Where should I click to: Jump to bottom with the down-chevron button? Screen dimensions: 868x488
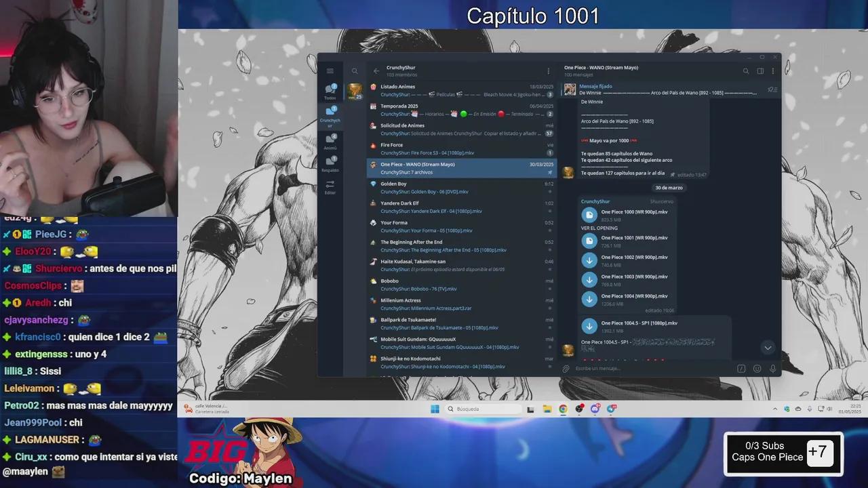point(768,348)
